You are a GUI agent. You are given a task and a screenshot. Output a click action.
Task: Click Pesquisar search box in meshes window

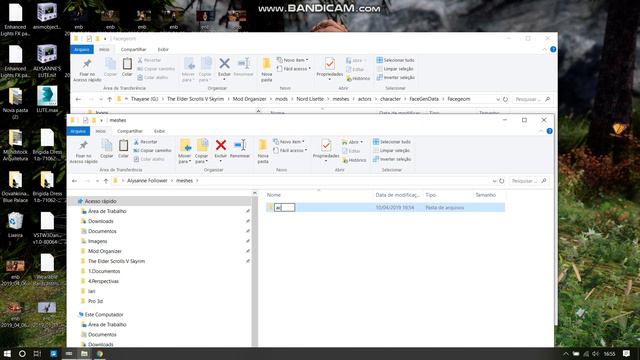529,181
